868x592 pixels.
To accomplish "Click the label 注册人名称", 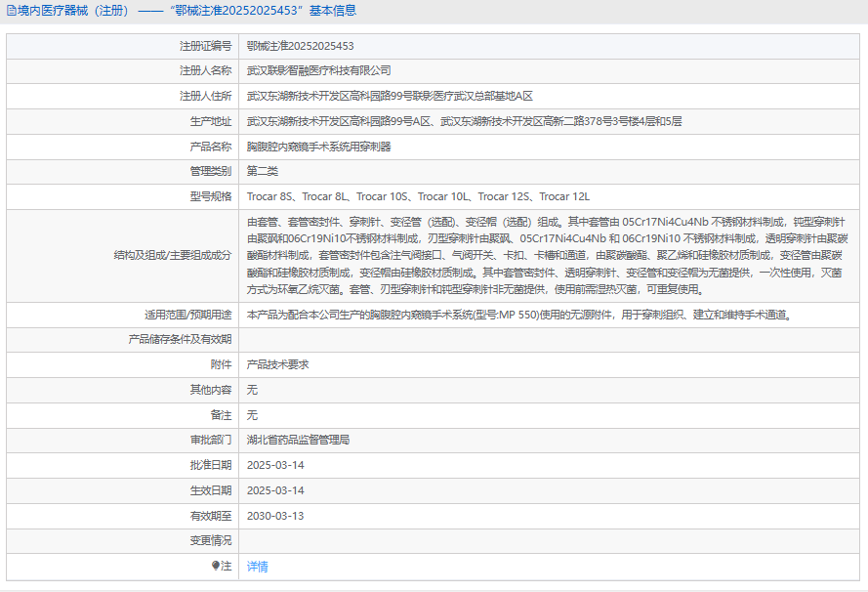I will (205, 71).
